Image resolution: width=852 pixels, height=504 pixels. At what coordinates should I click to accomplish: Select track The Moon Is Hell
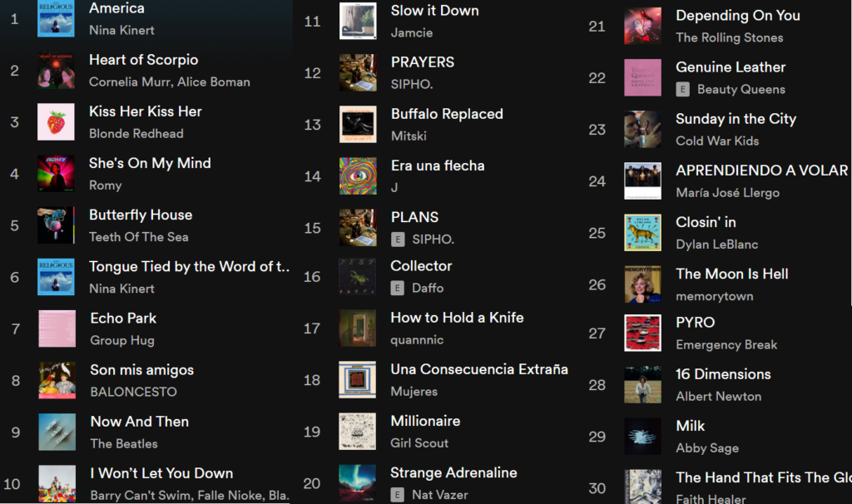[732, 274]
